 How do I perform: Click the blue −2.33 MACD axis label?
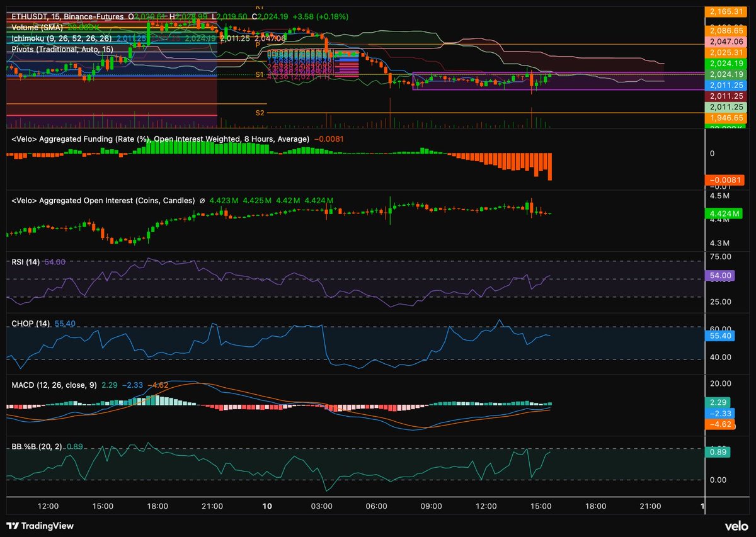click(720, 413)
